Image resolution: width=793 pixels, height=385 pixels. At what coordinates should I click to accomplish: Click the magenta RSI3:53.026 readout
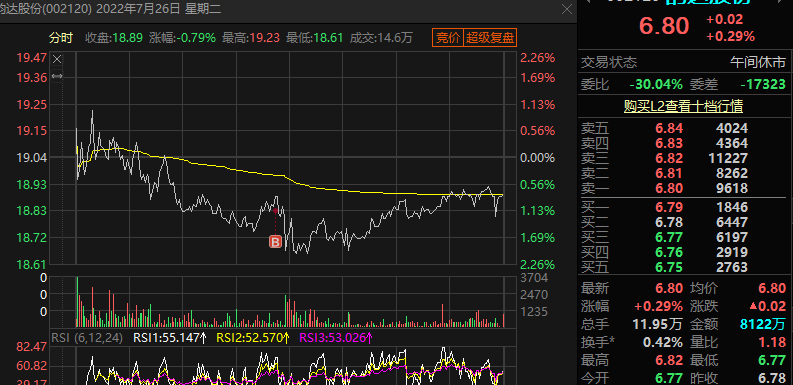[336, 337]
